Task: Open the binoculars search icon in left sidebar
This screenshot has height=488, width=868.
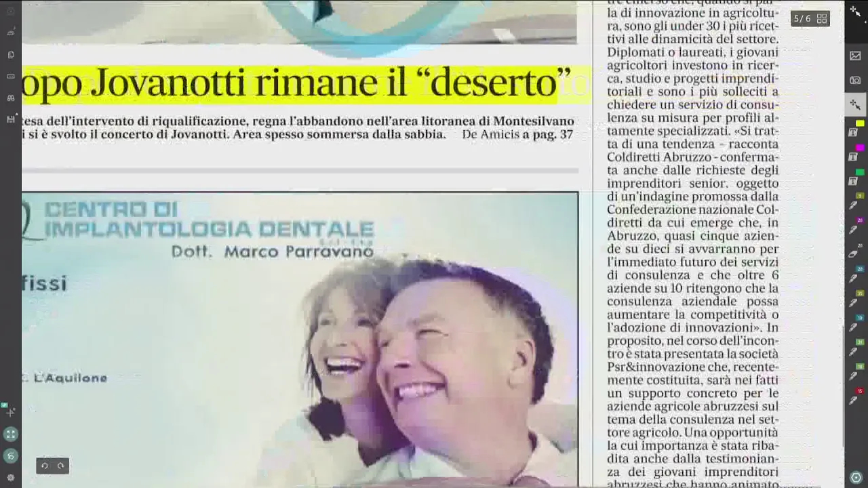Action: [10, 98]
